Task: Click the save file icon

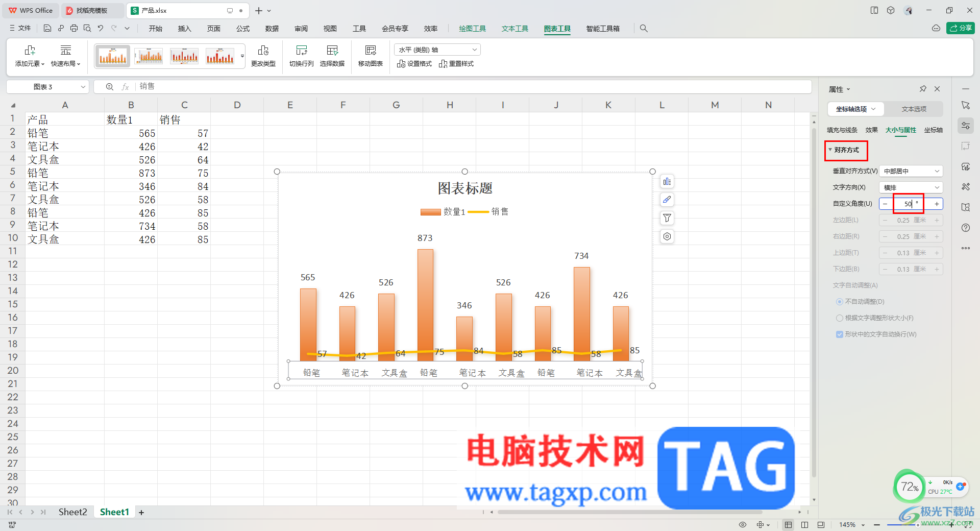Action: coord(47,29)
